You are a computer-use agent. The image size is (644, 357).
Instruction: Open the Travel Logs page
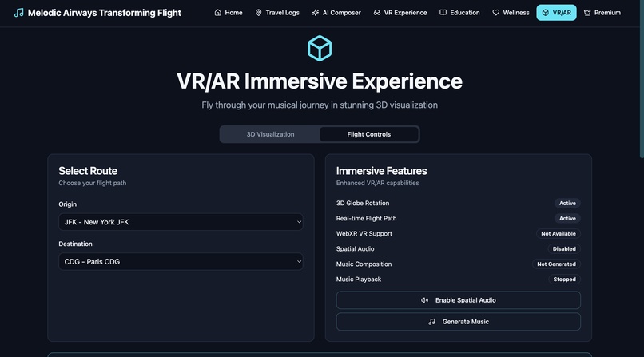[x=277, y=13]
